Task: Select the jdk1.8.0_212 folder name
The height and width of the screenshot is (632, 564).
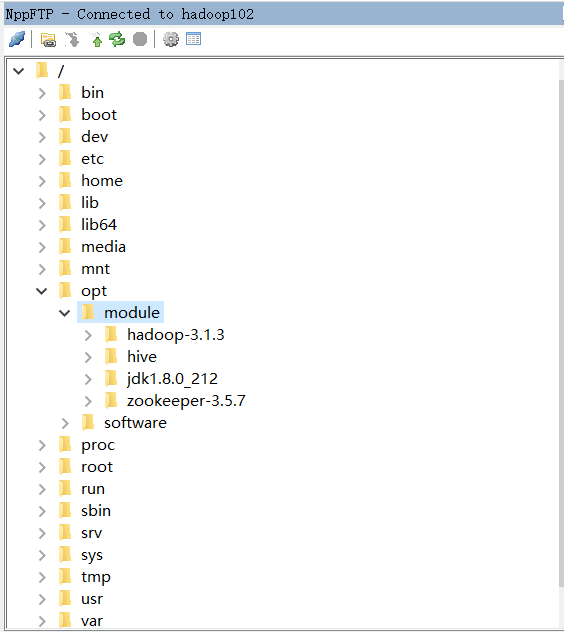Action: [x=172, y=379]
